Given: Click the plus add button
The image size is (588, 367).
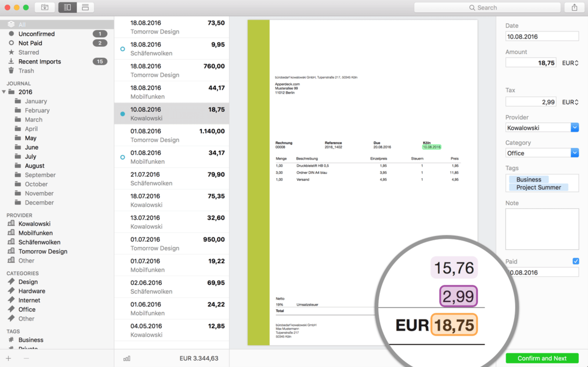Looking at the screenshot, I should coord(9,358).
